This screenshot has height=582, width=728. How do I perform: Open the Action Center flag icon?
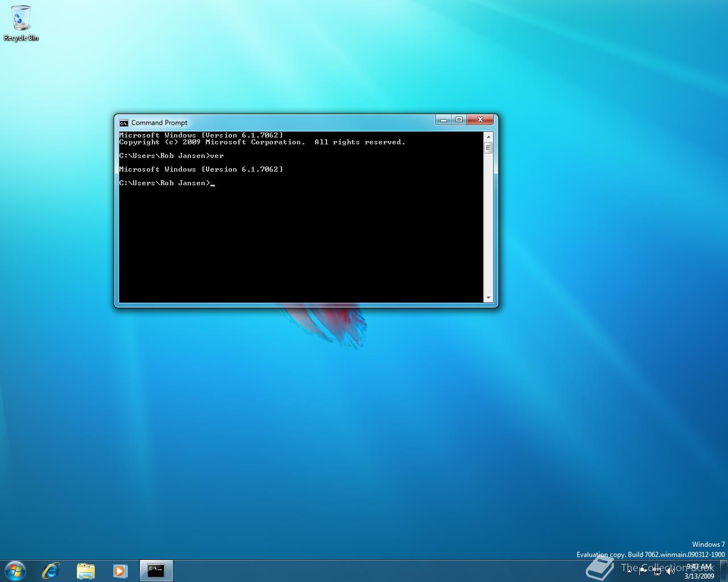643,571
